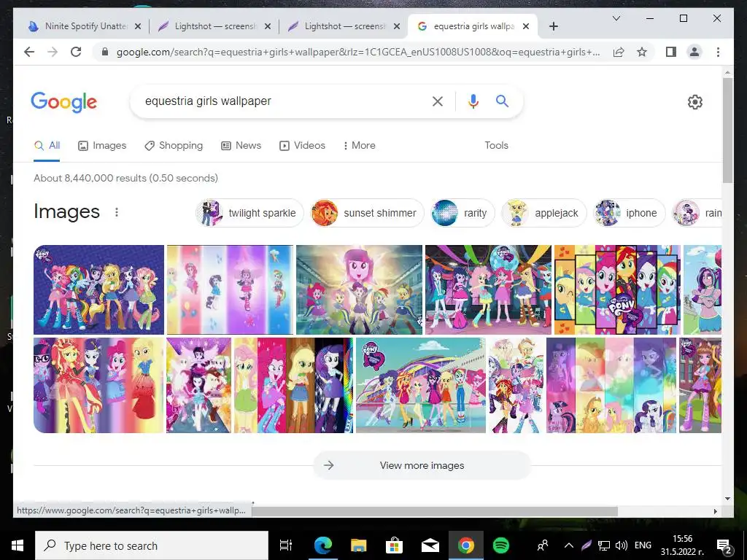
Task: Filter images by rarity chip
Action: tap(462, 213)
